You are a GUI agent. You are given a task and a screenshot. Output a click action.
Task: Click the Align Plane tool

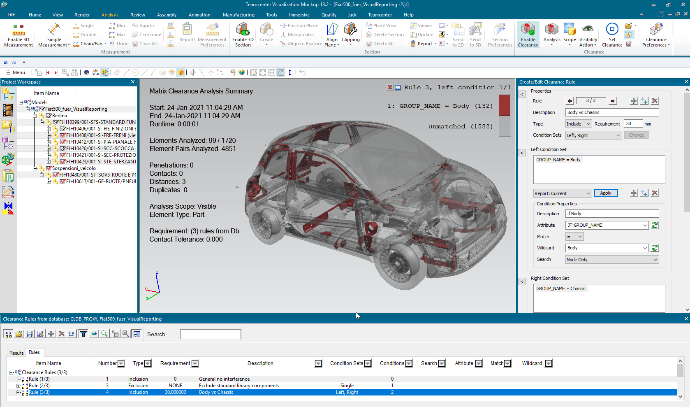[x=332, y=35]
